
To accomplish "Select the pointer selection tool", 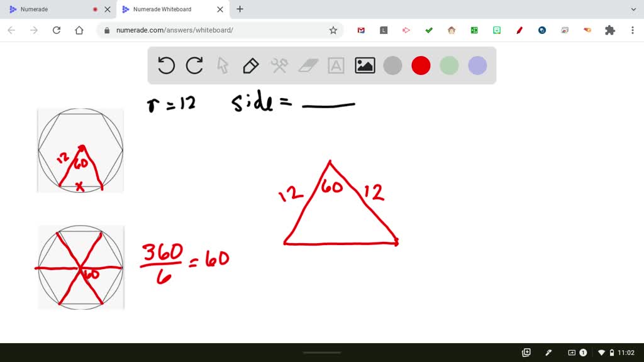I will (x=223, y=65).
